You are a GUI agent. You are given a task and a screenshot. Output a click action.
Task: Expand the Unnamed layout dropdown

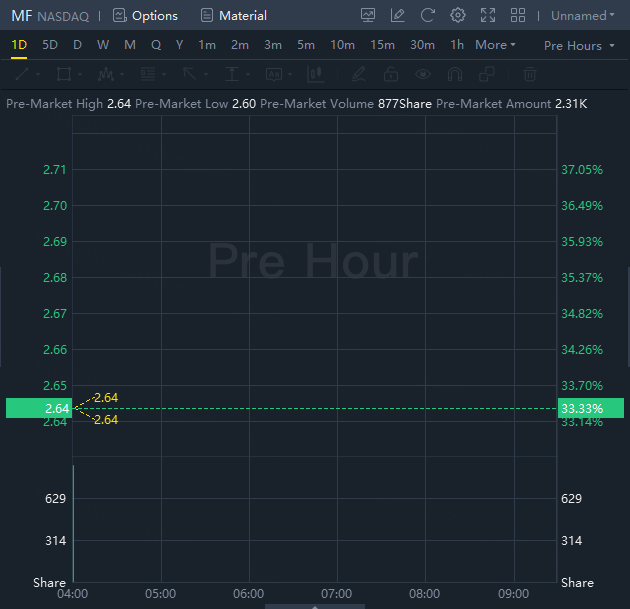click(x=583, y=16)
